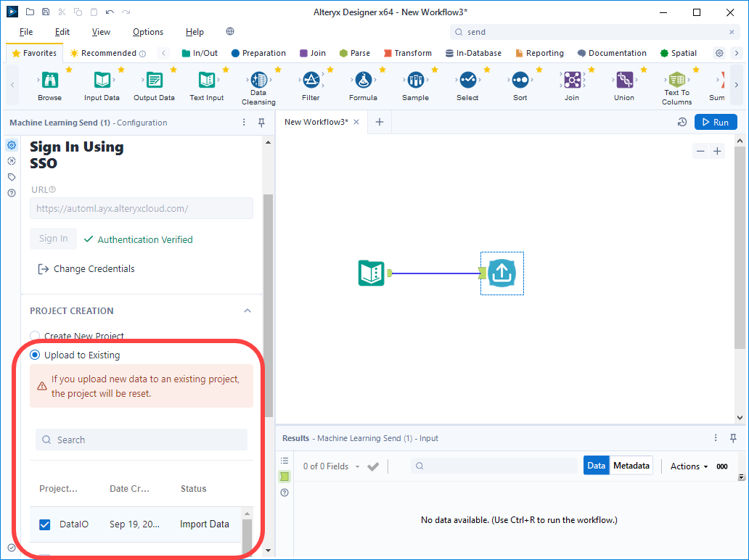Add a new workflow tab
Viewport: 749px width, 560px height.
coord(380,122)
